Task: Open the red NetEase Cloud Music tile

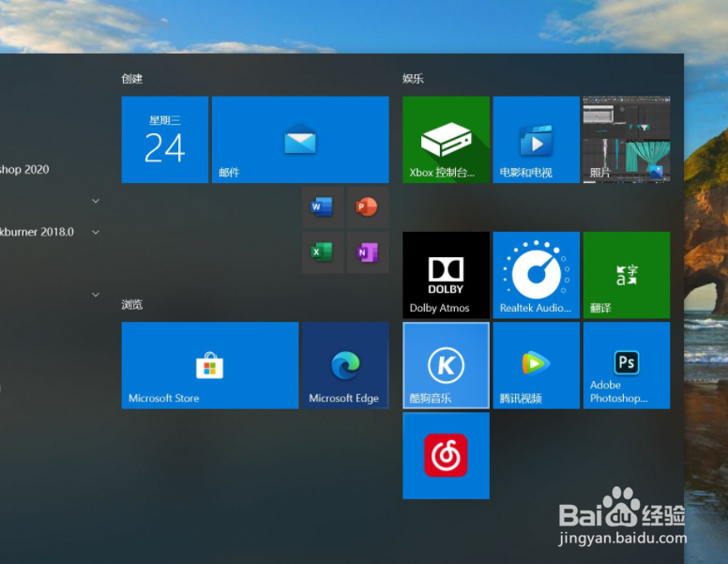Action: (x=446, y=456)
